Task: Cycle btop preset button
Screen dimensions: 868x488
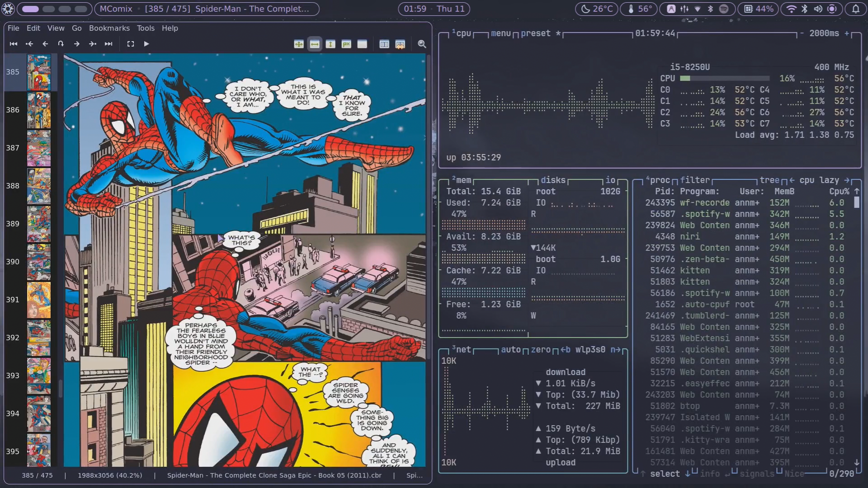Action: click(541, 33)
